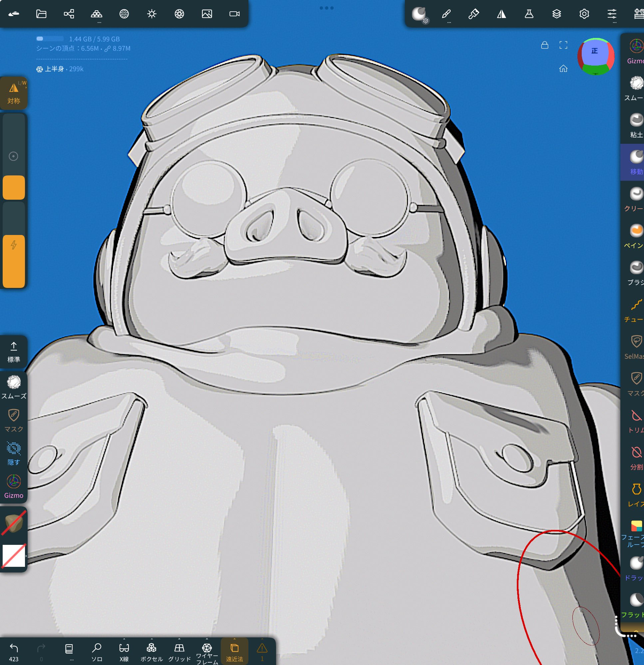Expand the ボクセル voxel remesh options
The width and height of the screenshot is (644, 665).
point(152,639)
